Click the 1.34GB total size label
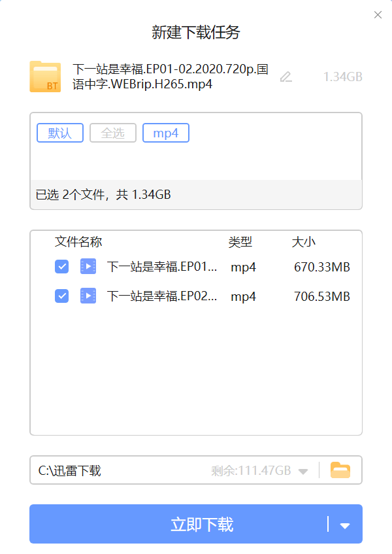The image size is (392, 554). (342, 77)
